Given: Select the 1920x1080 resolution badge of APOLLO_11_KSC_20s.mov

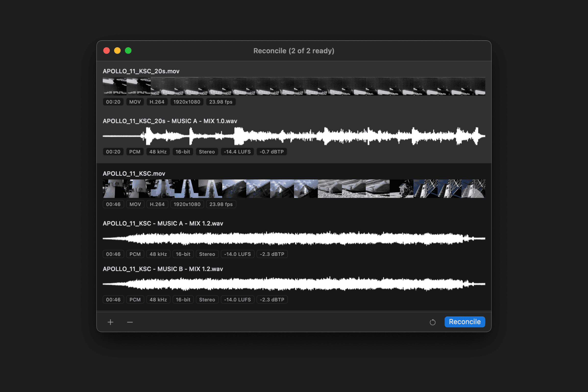Looking at the screenshot, I should pyautogui.click(x=186, y=102).
